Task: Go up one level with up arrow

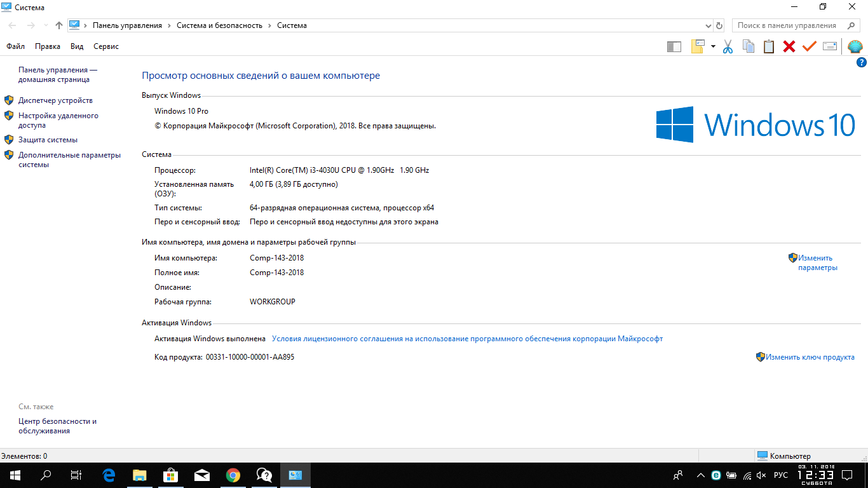Action: point(59,25)
